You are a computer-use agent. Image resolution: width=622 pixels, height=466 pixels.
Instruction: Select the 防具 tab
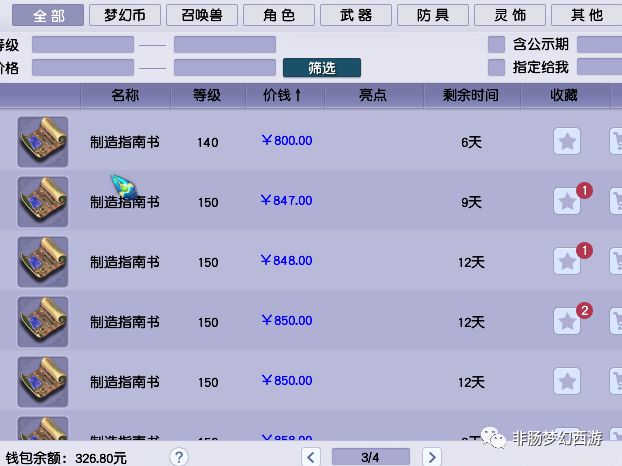[433, 15]
